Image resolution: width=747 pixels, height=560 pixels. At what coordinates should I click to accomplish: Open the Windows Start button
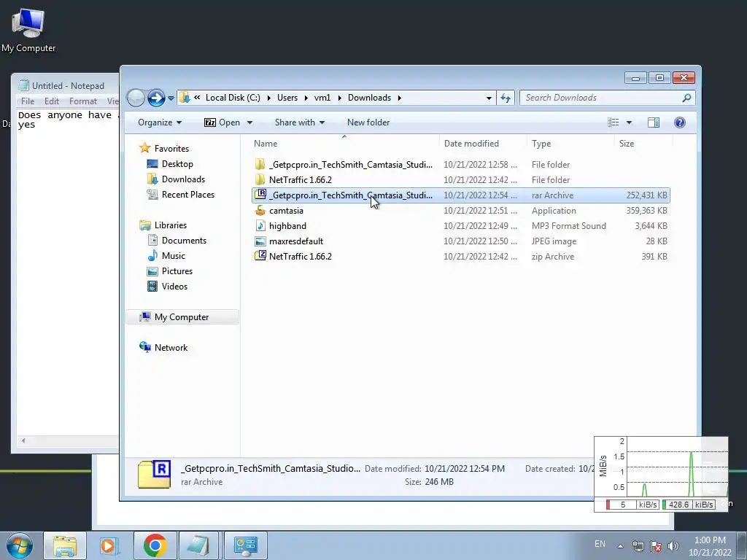(20, 545)
